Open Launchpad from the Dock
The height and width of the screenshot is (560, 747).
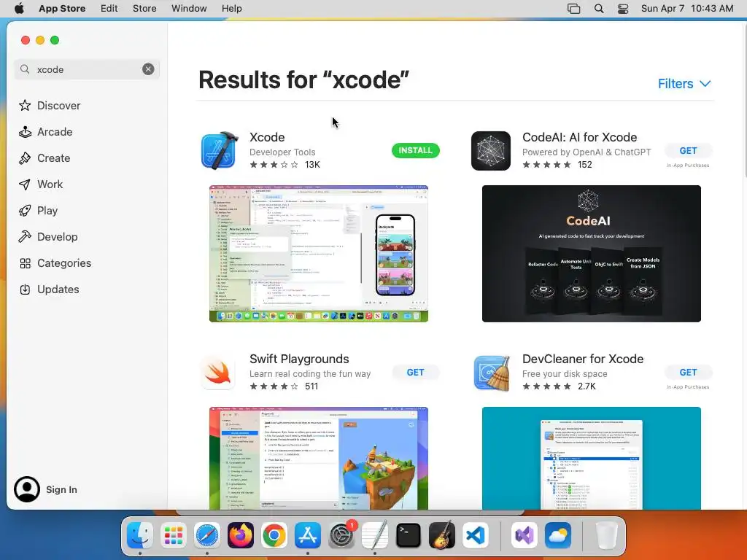[174, 535]
